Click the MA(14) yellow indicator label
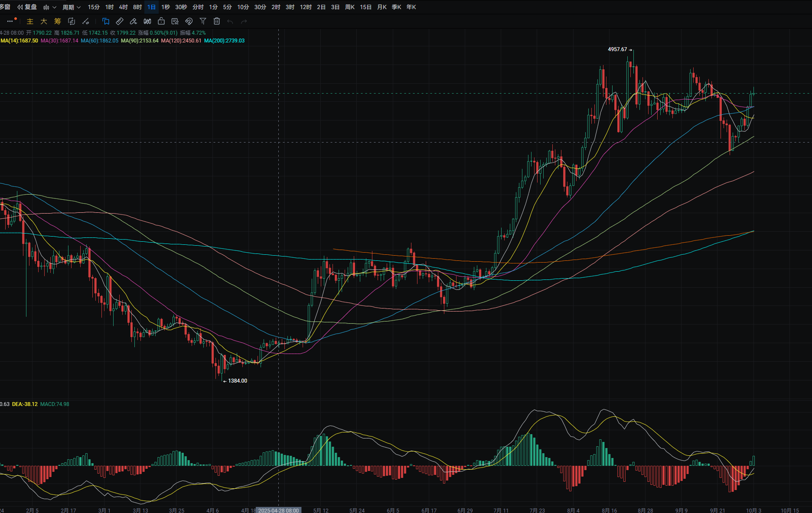 20,41
